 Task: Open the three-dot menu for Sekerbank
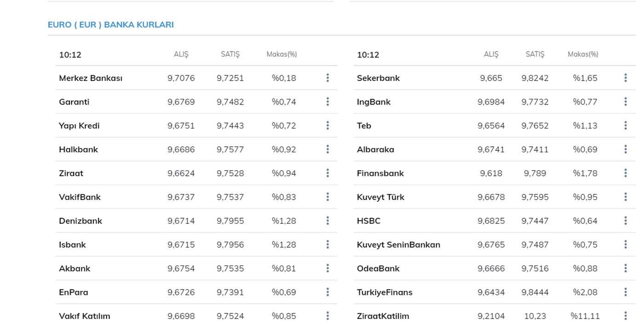point(626,78)
